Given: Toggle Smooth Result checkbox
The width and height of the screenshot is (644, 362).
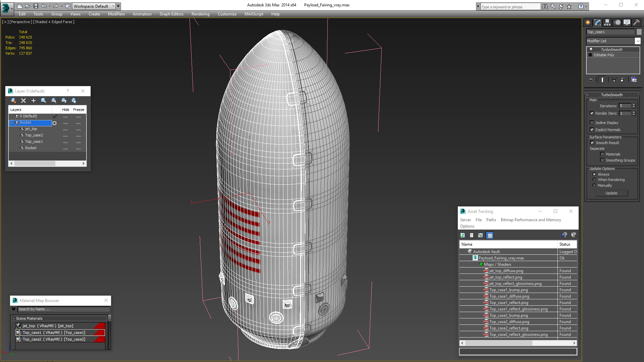Looking at the screenshot, I should click(592, 143).
